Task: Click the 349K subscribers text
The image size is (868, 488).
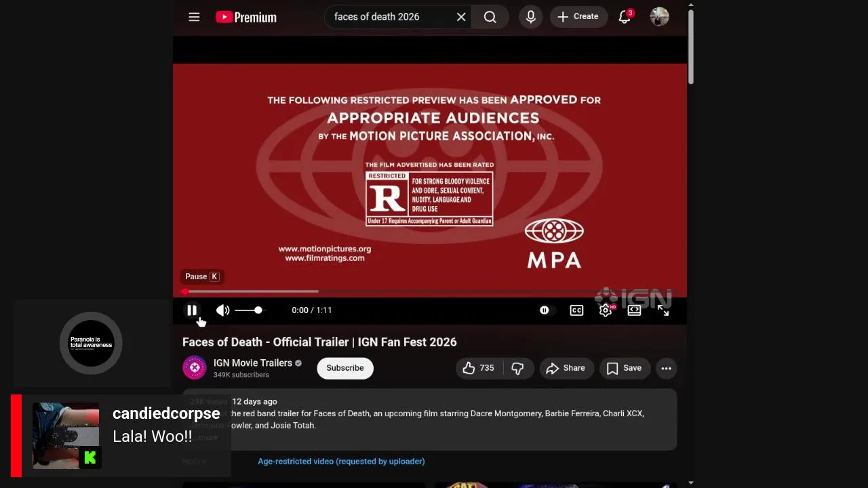Action: point(241,375)
